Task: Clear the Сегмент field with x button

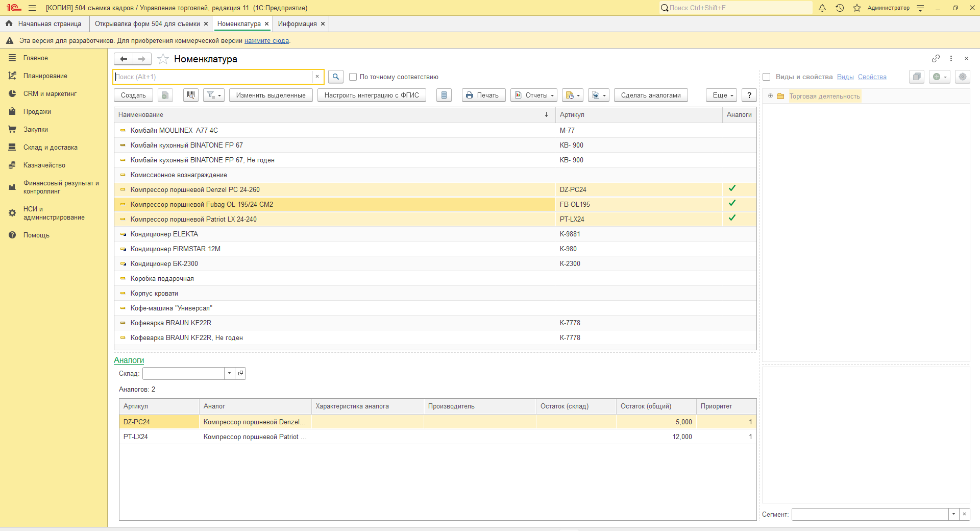Action: (964, 514)
